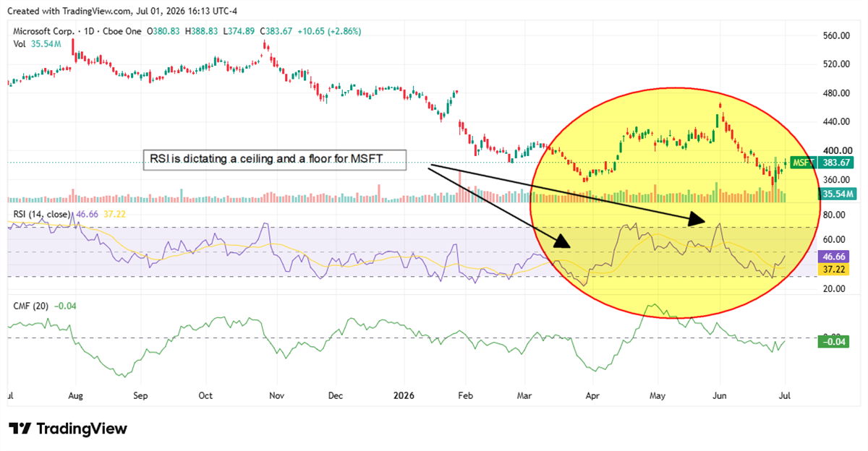Click the TradingView logo icon
This screenshot has height=451, width=868.
pyautogui.click(x=20, y=429)
